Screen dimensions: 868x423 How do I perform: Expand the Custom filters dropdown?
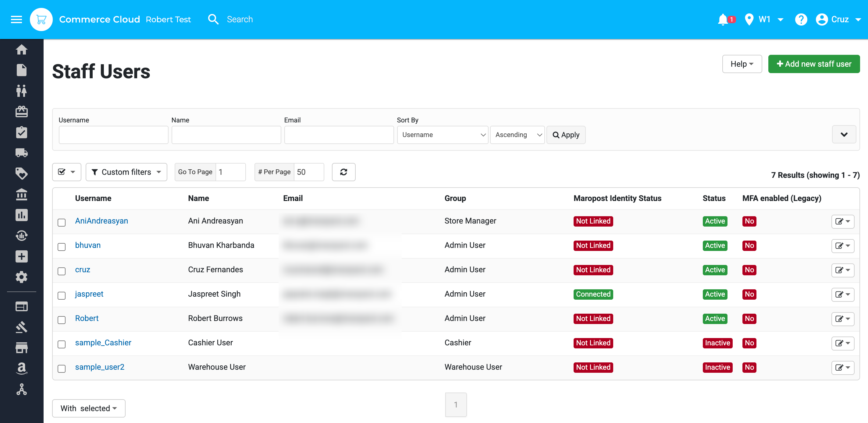point(126,172)
